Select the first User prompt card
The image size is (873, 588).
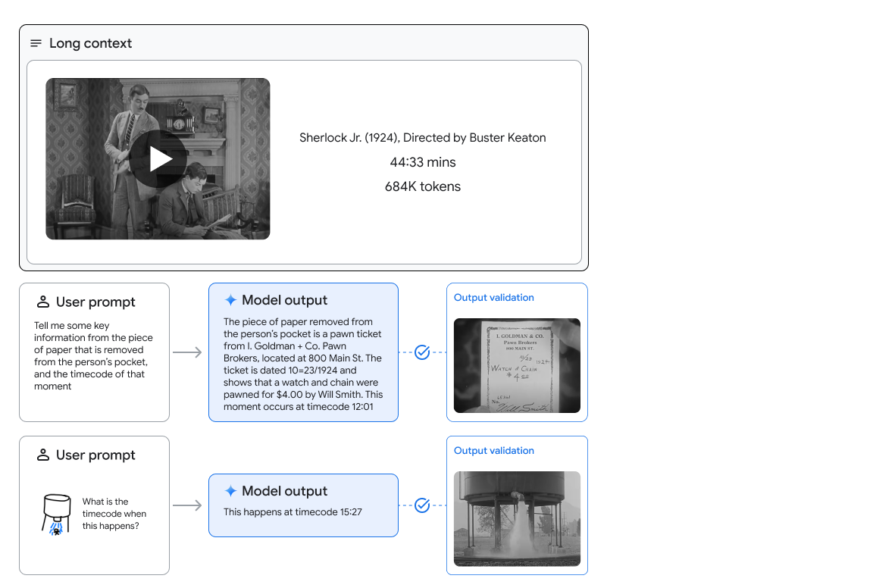(94, 352)
